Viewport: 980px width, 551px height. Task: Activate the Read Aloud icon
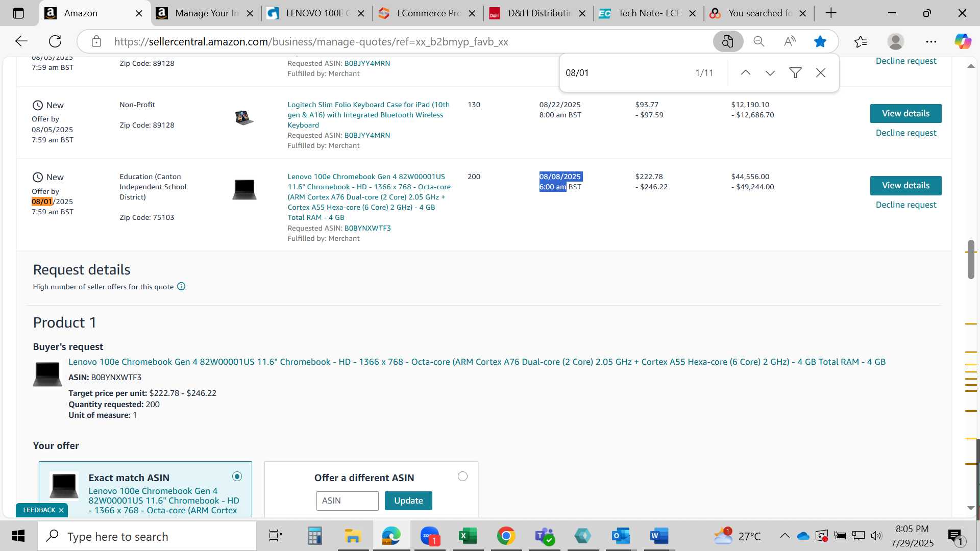coord(790,41)
